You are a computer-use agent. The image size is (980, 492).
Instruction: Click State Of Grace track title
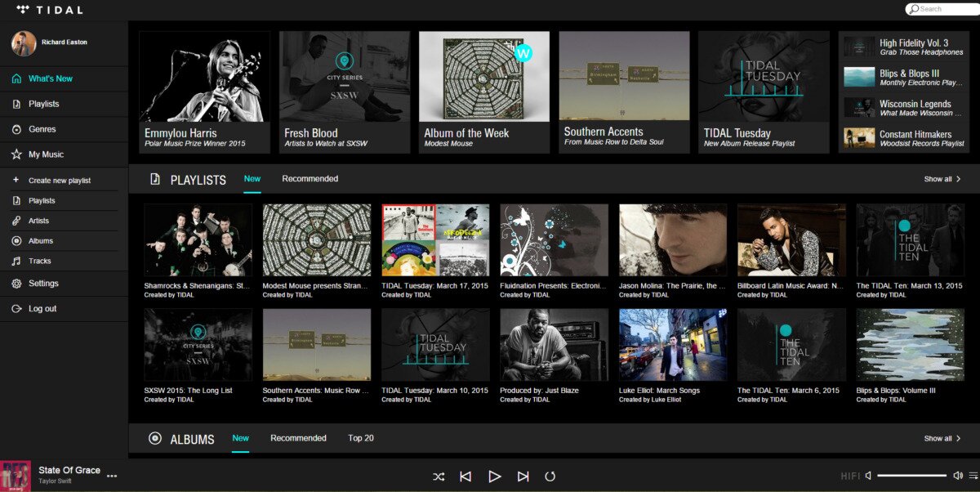click(69, 470)
